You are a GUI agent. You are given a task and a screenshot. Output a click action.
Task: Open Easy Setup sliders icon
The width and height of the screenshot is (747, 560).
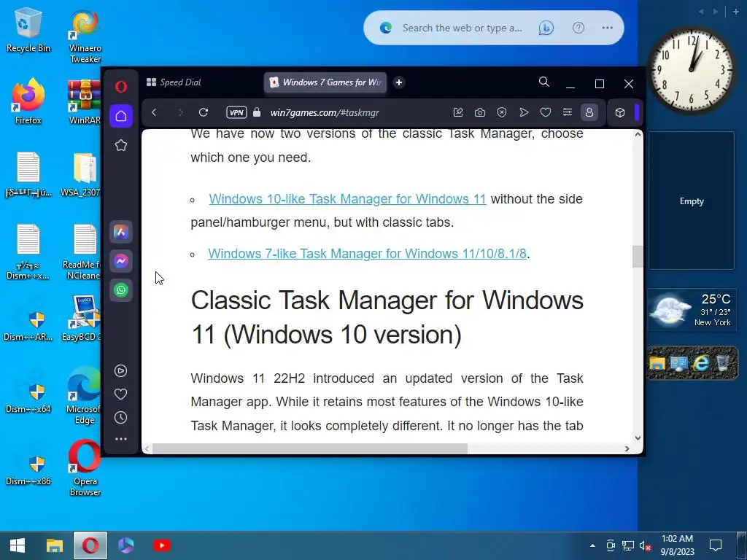click(568, 112)
